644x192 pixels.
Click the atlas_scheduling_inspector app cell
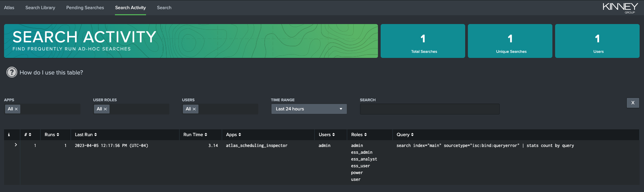pyautogui.click(x=257, y=146)
